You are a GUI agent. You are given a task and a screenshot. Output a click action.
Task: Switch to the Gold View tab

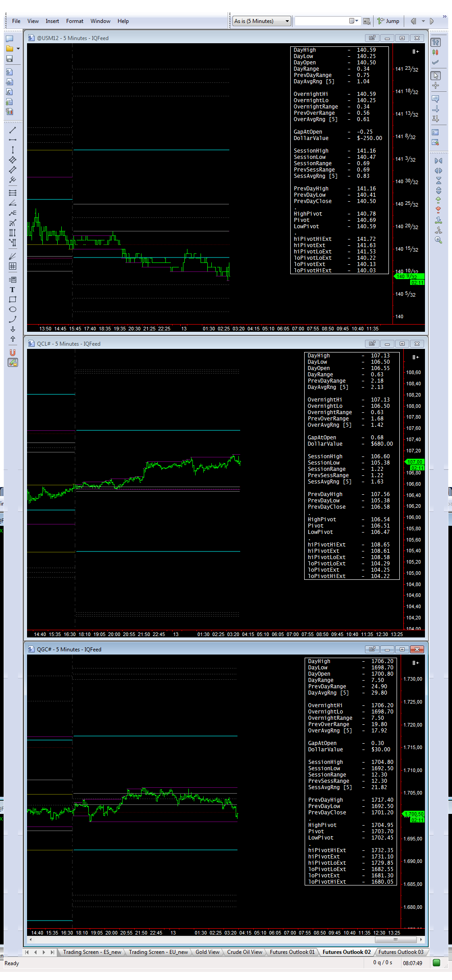207,952
